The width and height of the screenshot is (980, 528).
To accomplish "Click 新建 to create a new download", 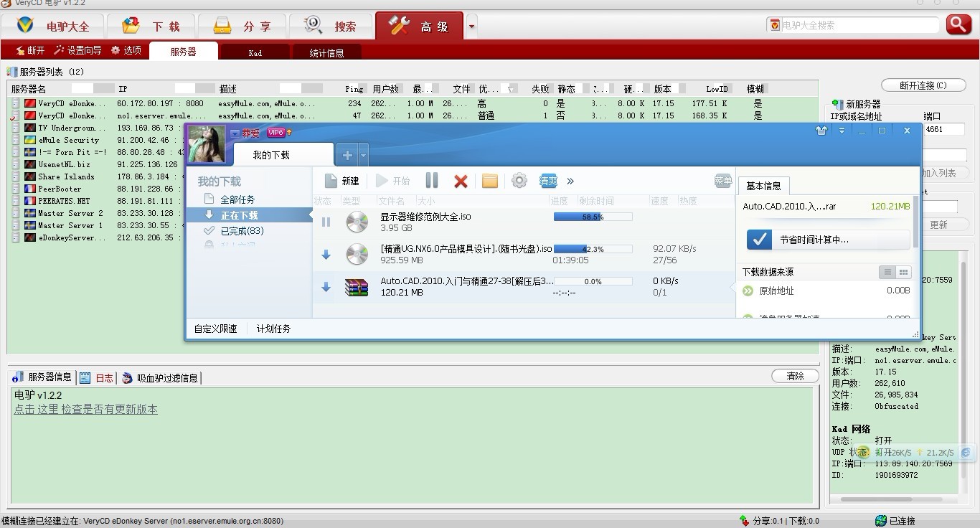I will click(x=342, y=181).
